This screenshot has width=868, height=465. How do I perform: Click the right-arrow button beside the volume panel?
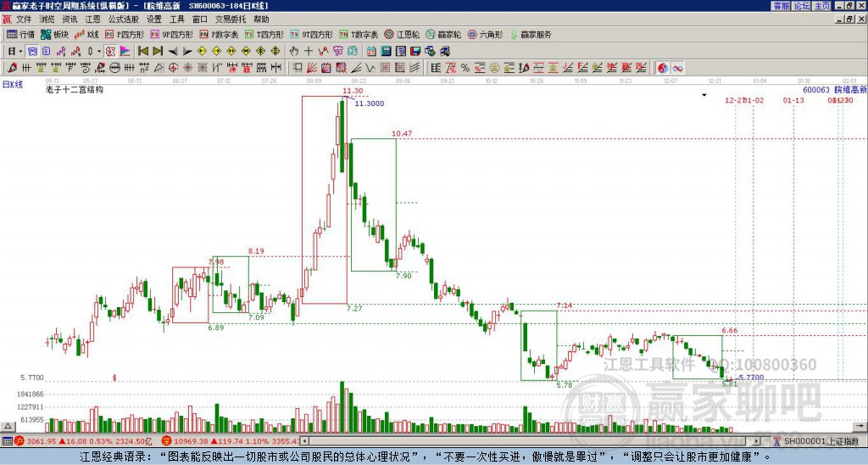click(860, 427)
